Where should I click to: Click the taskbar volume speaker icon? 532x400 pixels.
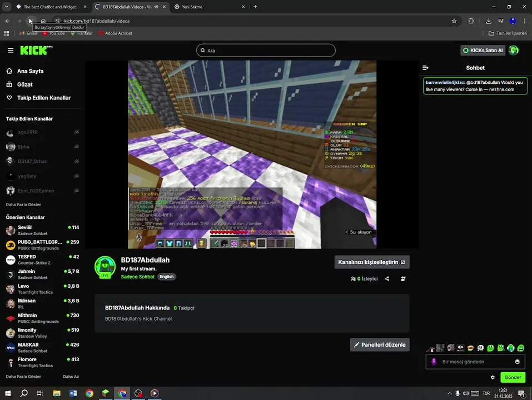click(x=465, y=393)
